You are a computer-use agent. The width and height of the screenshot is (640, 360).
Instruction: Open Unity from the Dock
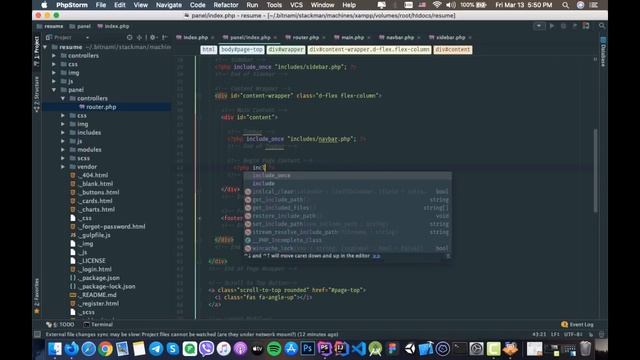[409, 349]
